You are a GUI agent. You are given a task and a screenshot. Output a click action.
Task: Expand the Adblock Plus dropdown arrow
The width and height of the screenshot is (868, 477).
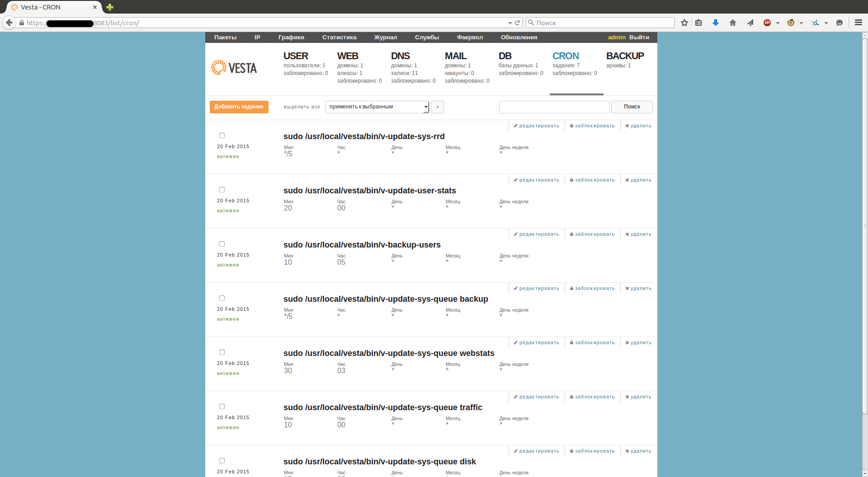click(x=778, y=23)
